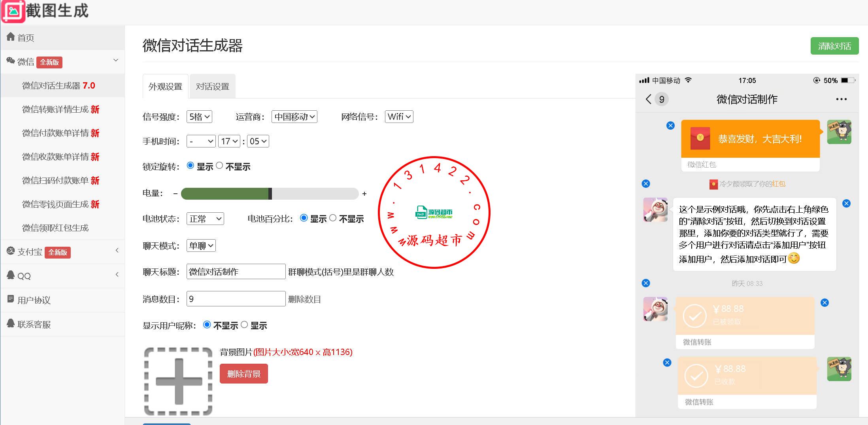Switch to the 对话设置 tab

[x=213, y=86]
